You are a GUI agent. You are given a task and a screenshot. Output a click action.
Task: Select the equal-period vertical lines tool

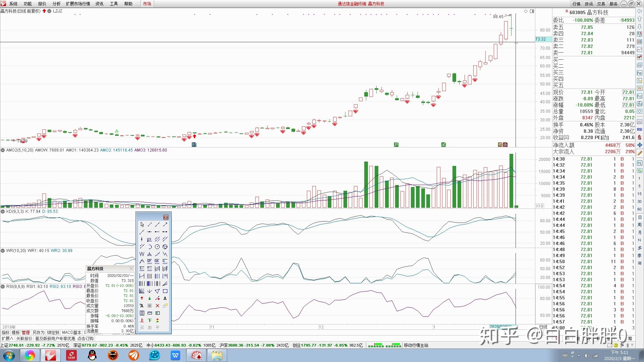coord(150,276)
